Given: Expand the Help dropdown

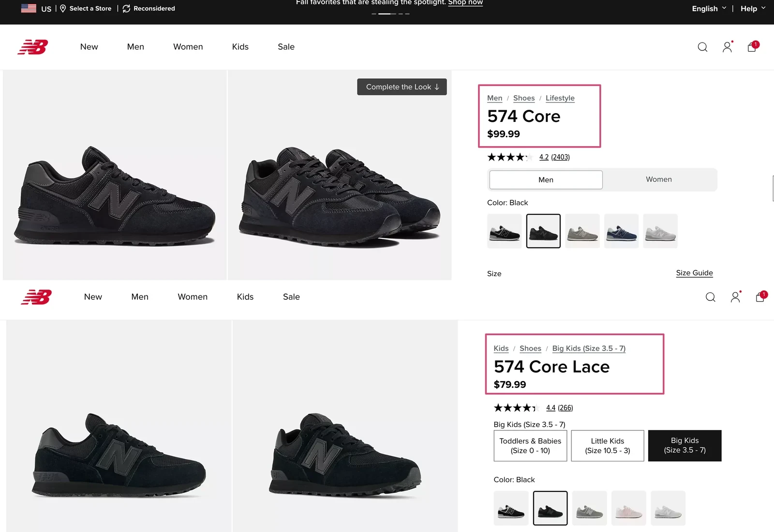Looking at the screenshot, I should click(x=753, y=8).
